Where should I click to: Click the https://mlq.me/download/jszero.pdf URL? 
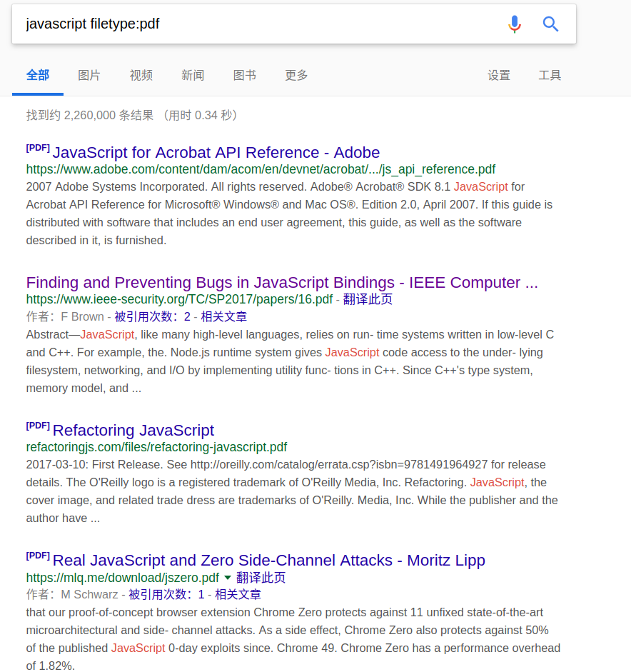(123, 578)
